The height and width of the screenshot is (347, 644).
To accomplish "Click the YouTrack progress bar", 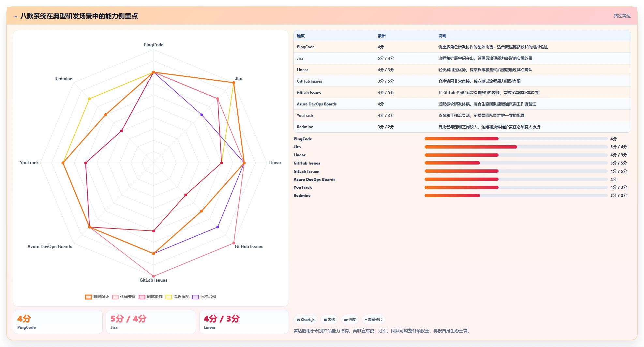I will coord(516,187).
